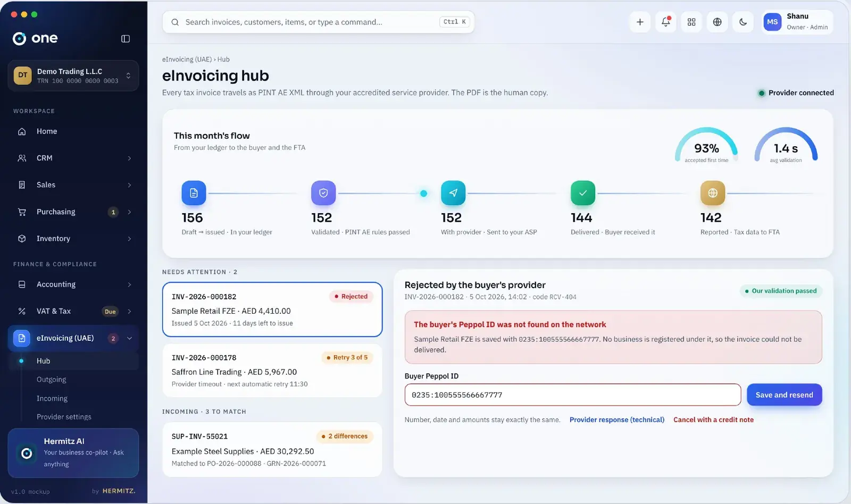851x504 pixels.
Task: Click the one logo icon
Action: (19, 38)
